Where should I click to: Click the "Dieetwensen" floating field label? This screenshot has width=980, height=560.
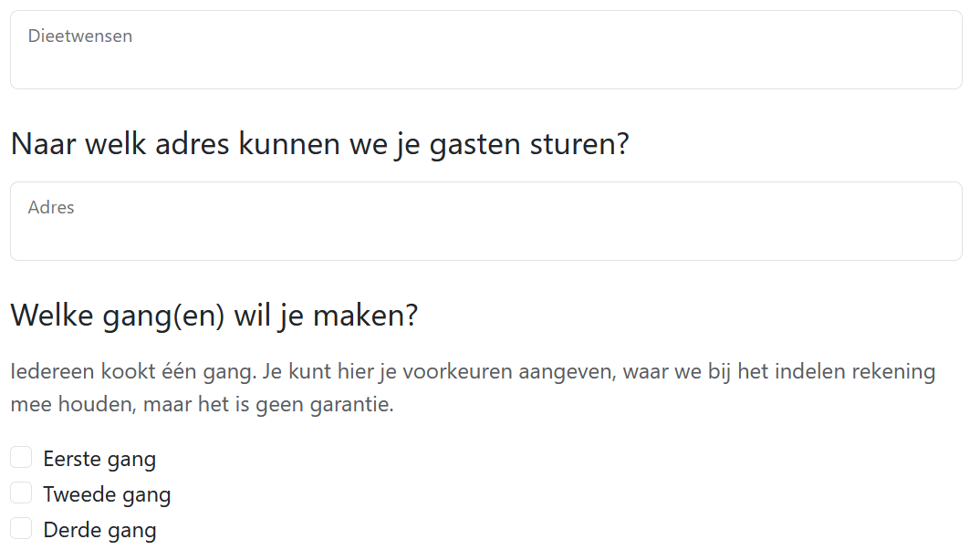click(80, 36)
